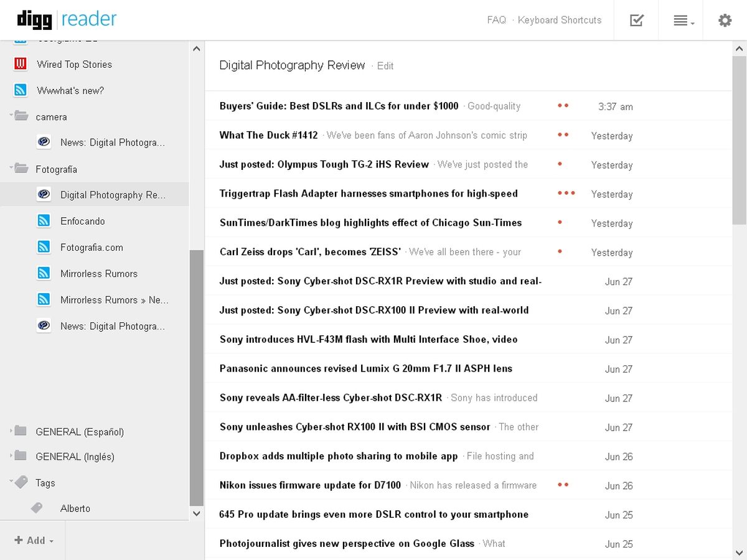Image resolution: width=747 pixels, height=560 pixels.
Task: Open the settings gear menu
Action: (x=725, y=20)
